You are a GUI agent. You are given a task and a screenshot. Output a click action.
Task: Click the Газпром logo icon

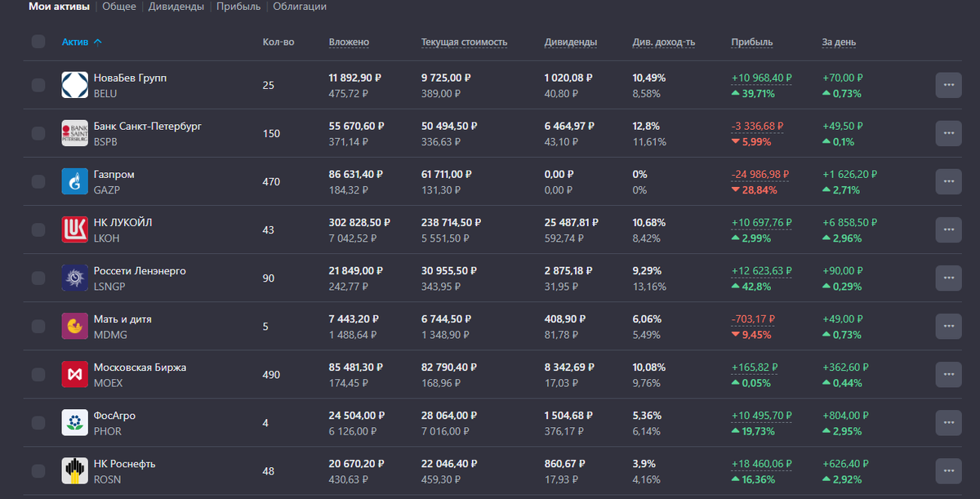tap(75, 181)
